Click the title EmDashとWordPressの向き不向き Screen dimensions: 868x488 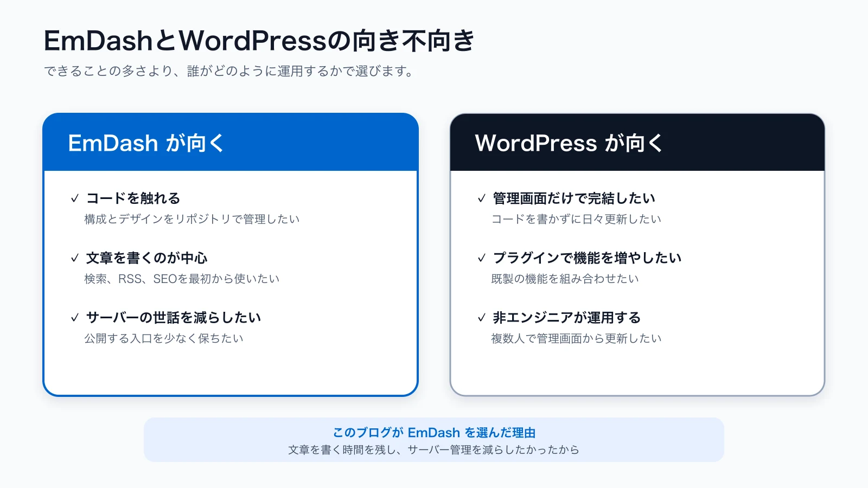(x=259, y=41)
